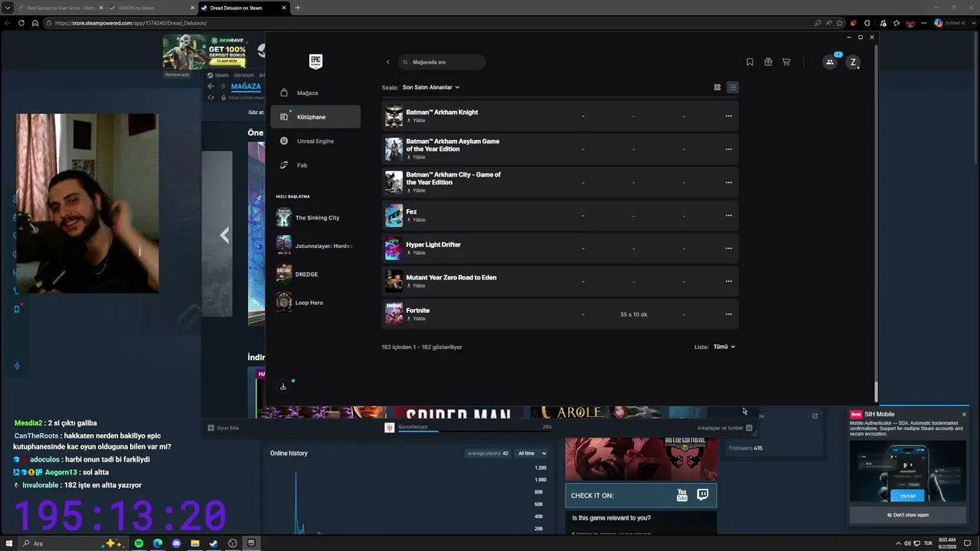The image size is (980, 551).
Task: Click Don't show again on SIH popup
Action: 908,515
